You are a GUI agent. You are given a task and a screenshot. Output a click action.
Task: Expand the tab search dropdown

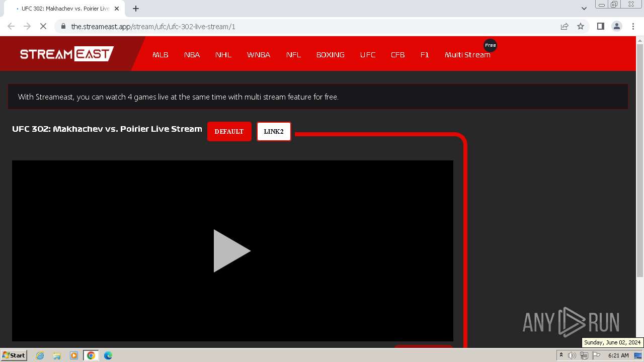pyautogui.click(x=584, y=9)
